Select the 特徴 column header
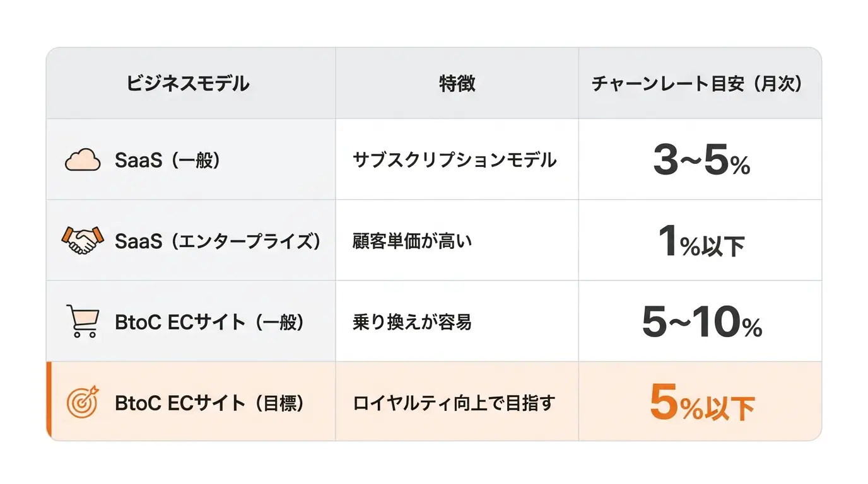 (457, 84)
